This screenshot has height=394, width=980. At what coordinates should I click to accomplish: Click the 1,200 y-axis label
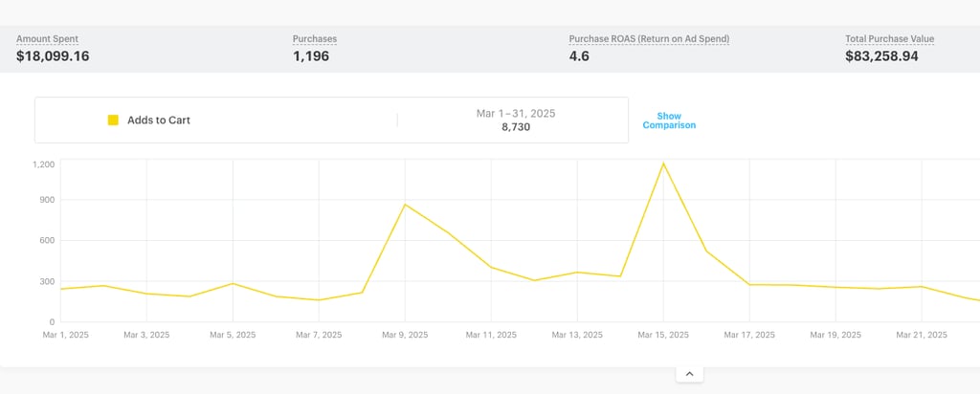point(43,164)
